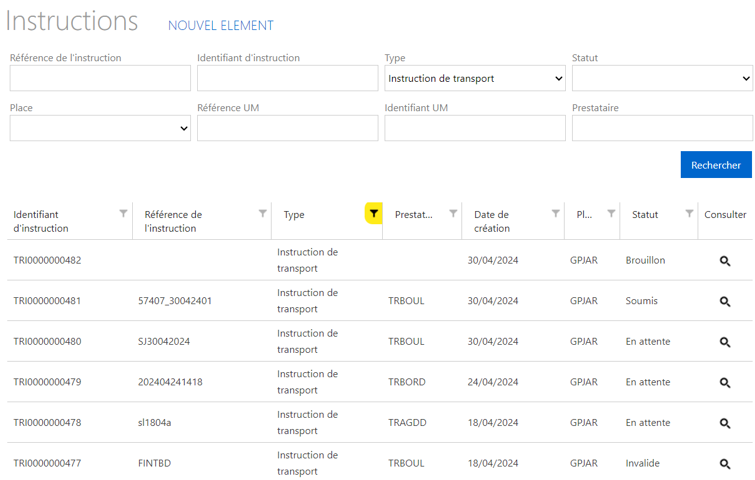Image resolution: width=755 pixels, height=480 pixels.
Task: Open the highlighted Type column filter
Action: point(374,213)
